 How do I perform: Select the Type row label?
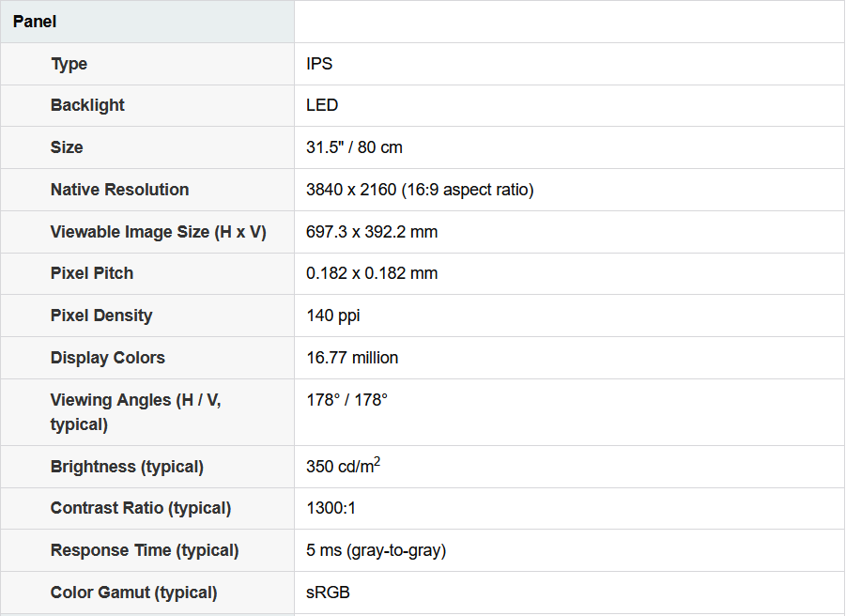coord(69,64)
